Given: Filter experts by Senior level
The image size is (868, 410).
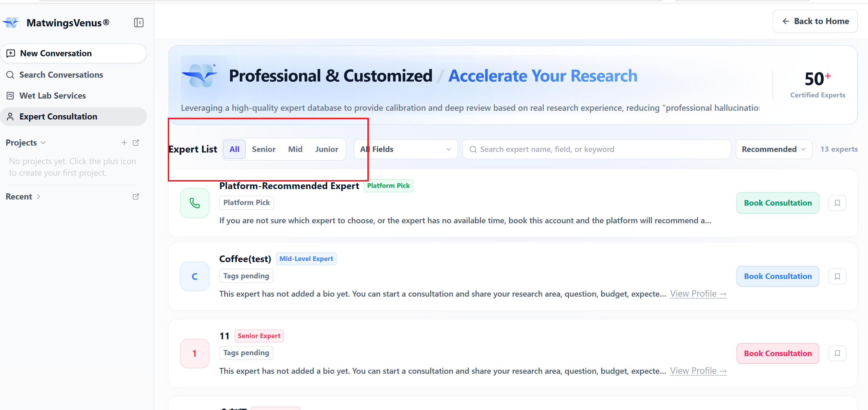Looking at the screenshot, I should [x=264, y=149].
